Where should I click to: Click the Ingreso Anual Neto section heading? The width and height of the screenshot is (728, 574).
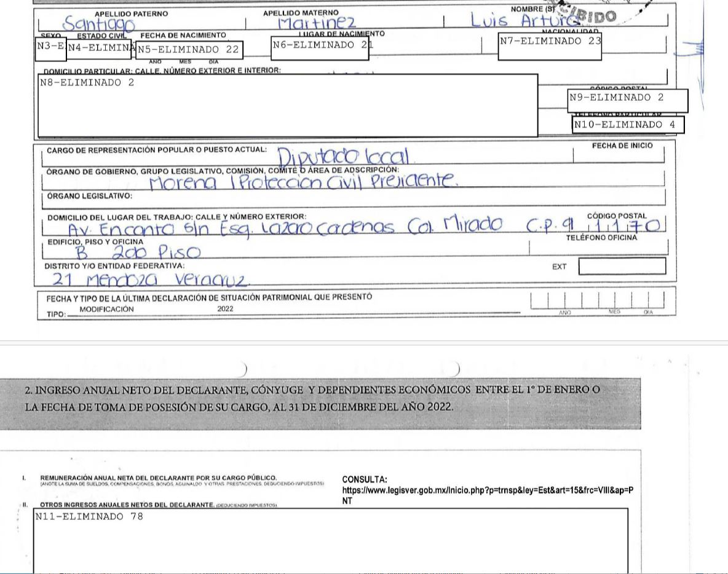(x=312, y=398)
